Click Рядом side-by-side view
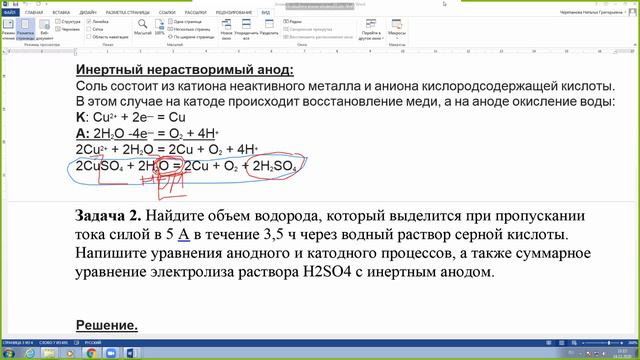The width and height of the screenshot is (640, 360). click(293, 21)
